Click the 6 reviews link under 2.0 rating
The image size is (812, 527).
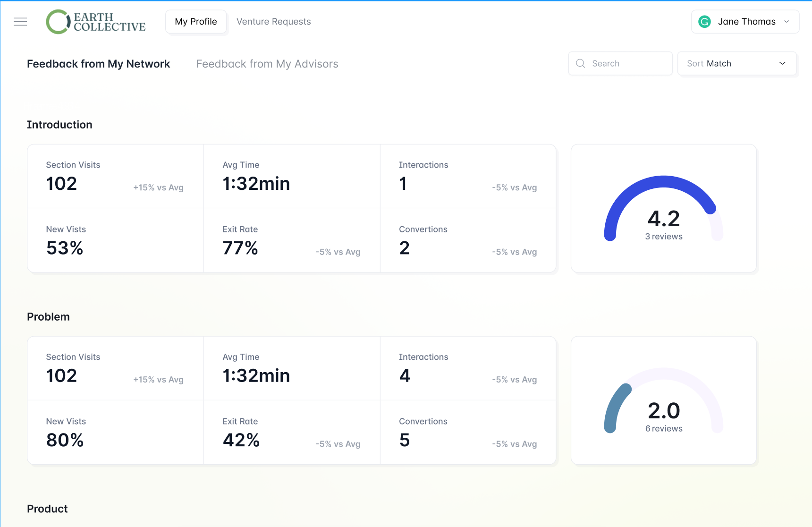[664, 428]
